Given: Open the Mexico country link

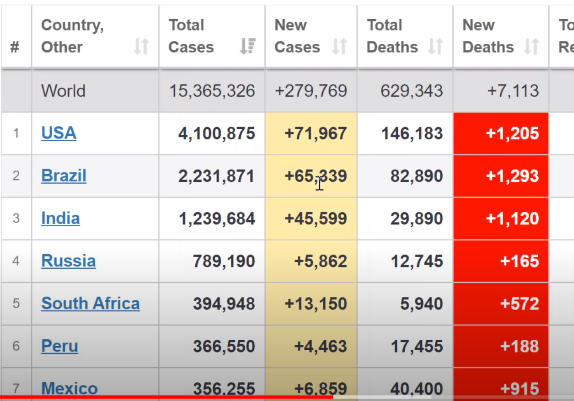Looking at the screenshot, I should [x=70, y=388].
